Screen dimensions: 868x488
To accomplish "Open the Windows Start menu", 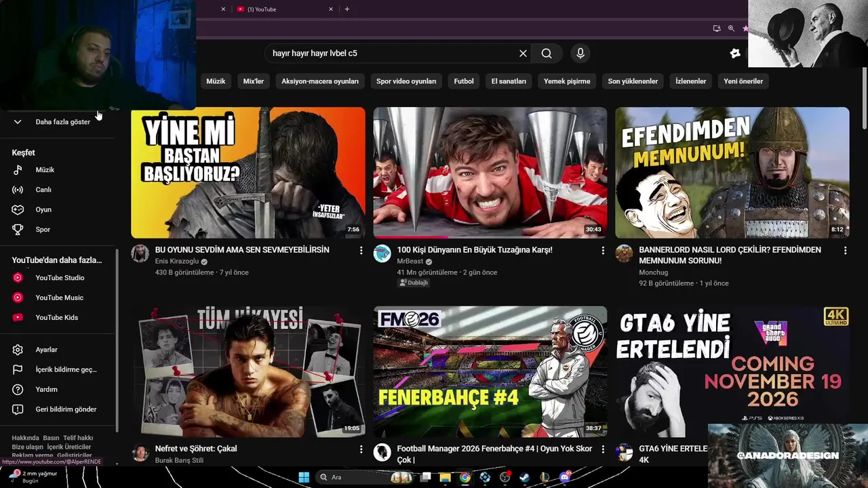I will coord(304,477).
